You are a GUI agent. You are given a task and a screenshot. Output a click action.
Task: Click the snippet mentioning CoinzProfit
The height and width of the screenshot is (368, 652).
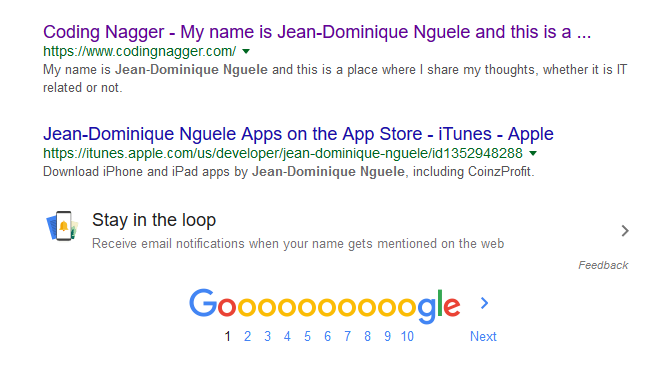point(289,171)
